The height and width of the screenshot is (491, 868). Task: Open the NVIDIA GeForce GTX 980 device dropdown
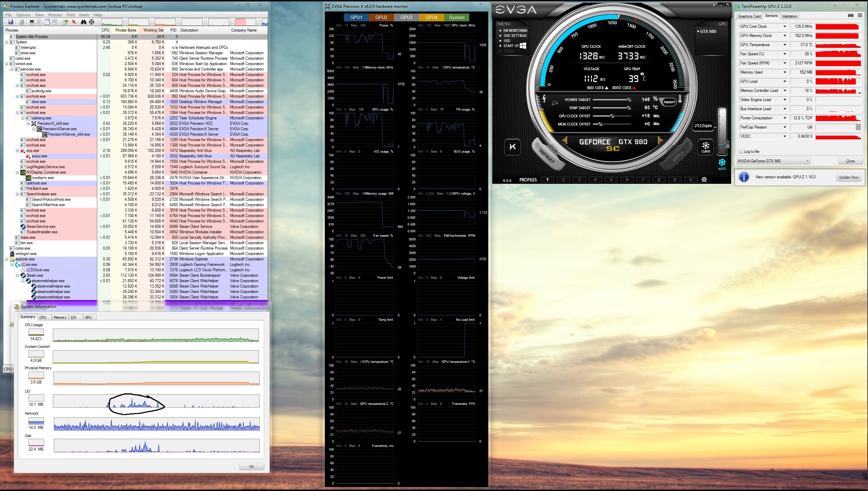pos(773,161)
